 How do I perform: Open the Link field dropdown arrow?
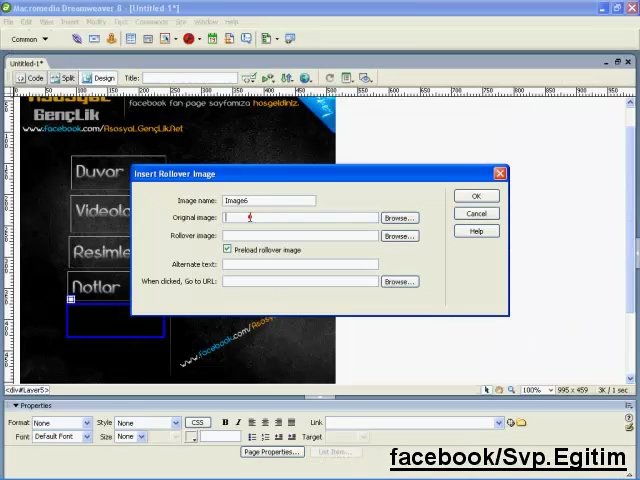pyautogui.click(x=499, y=423)
